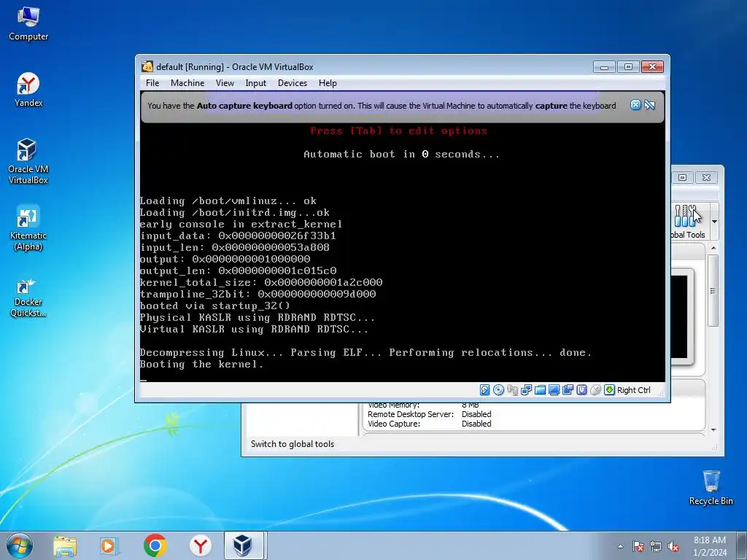Launch Google Chrome from the taskbar

point(155,545)
